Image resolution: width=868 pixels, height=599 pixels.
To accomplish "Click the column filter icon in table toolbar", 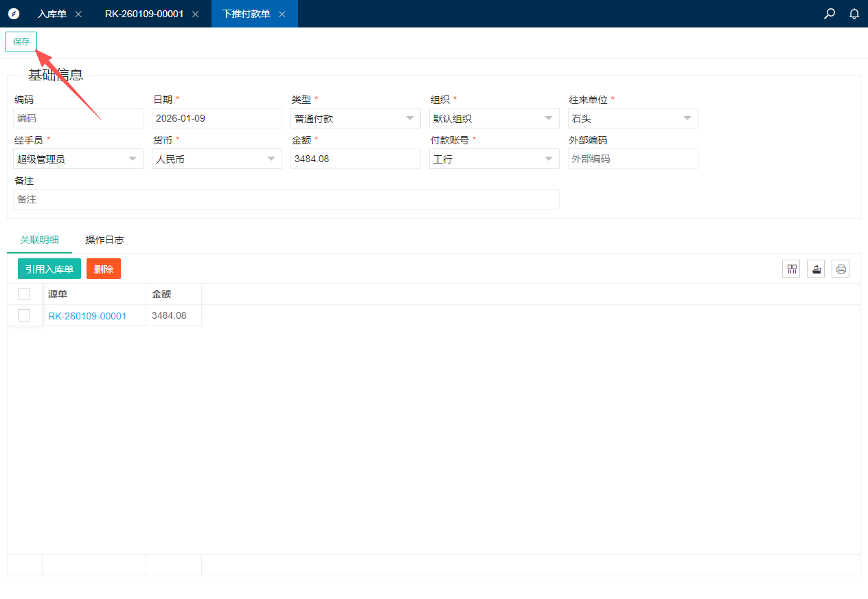I will pos(792,269).
